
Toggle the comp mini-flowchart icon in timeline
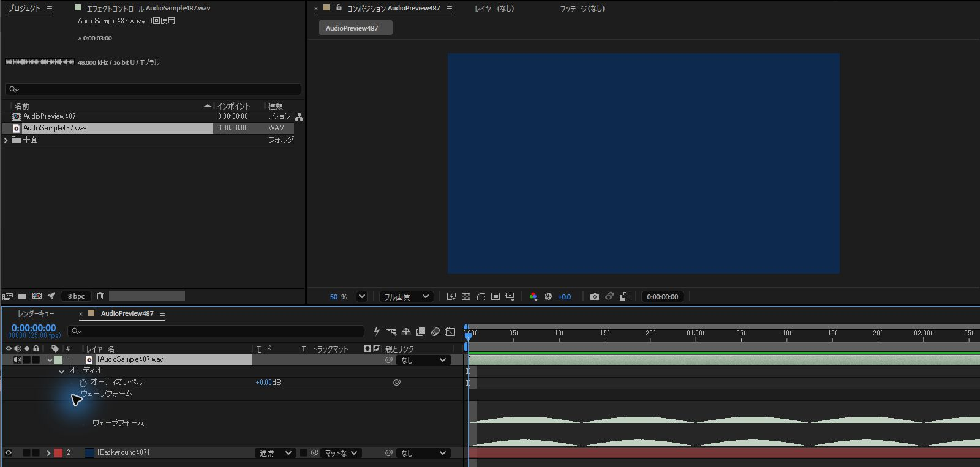(x=391, y=332)
